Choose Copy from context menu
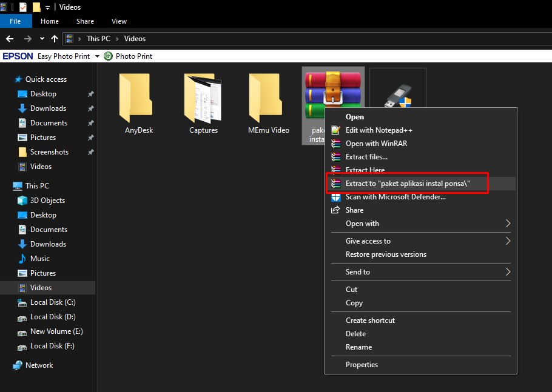The height and width of the screenshot is (392, 552). (x=420, y=303)
